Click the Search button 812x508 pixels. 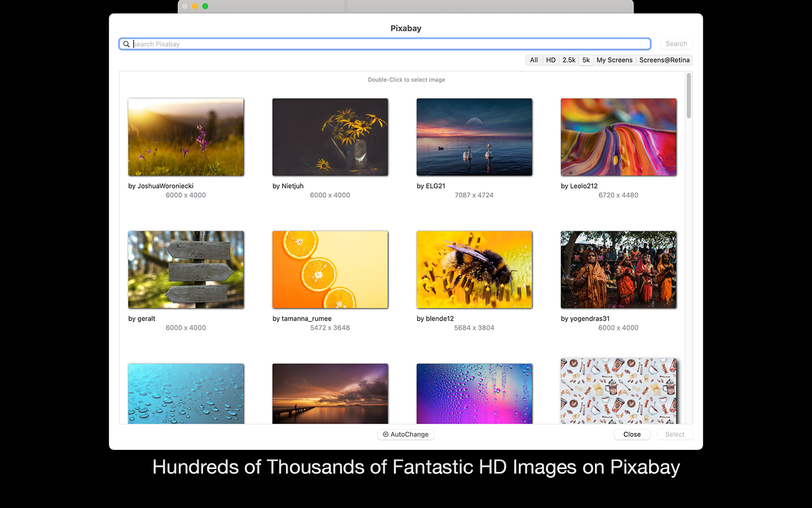tap(676, 44)
